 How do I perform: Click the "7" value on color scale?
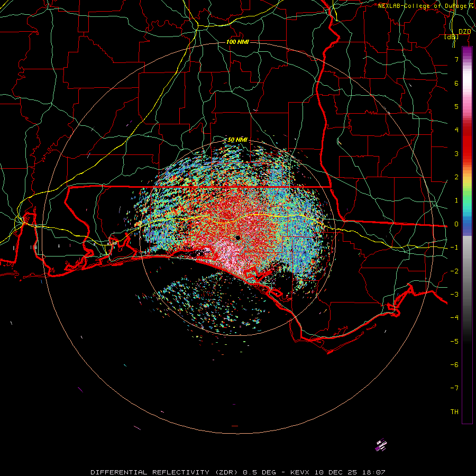[456, 59]
